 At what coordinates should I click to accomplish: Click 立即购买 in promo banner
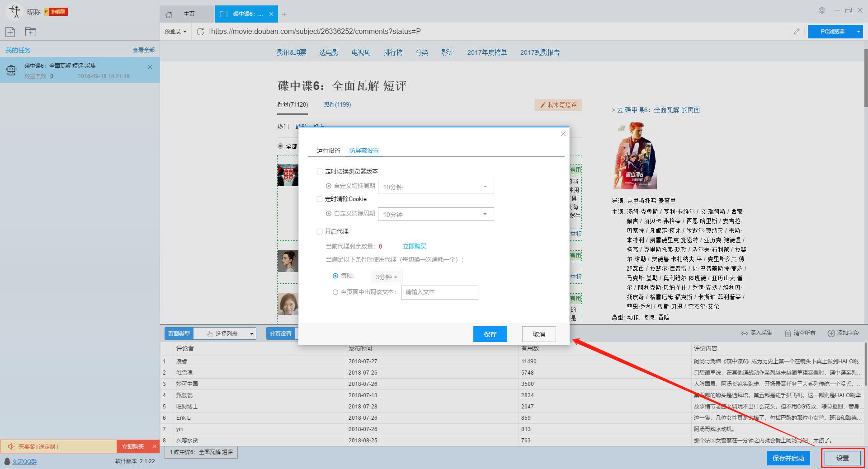tap(133, 446)
